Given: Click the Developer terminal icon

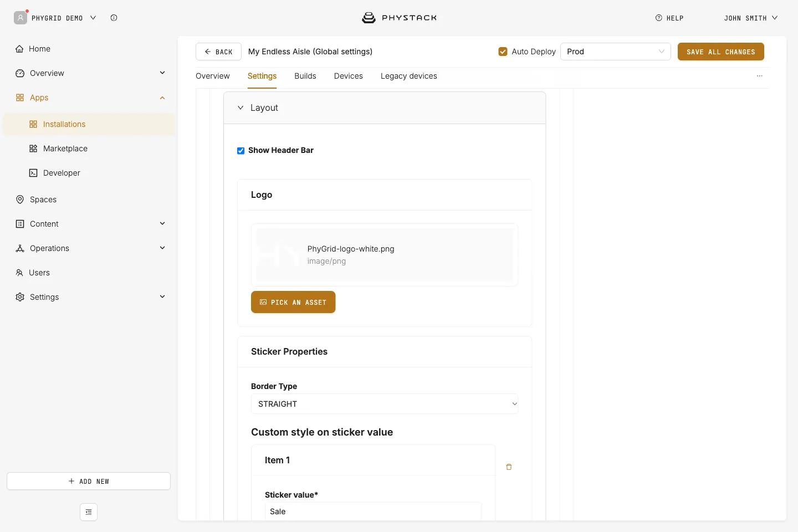Looking at the screenshot, I should pyautogui.click(x=33, y=173).
